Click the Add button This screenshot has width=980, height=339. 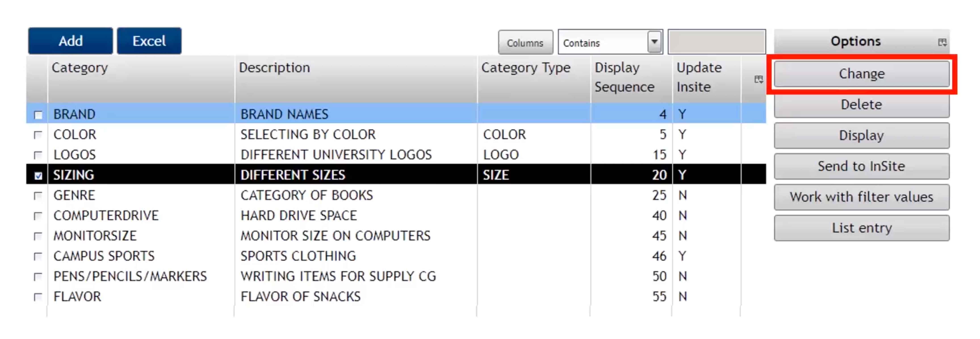[70, 40]
